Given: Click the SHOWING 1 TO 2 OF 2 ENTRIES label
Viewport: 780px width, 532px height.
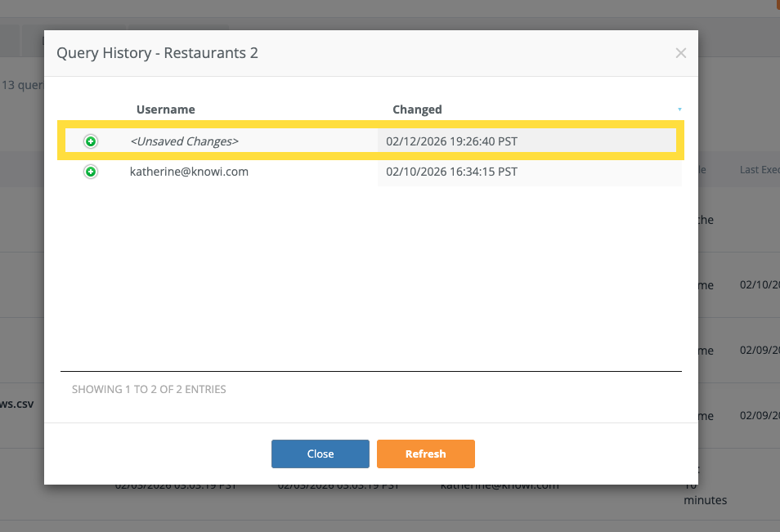Looking at the screenshot, I should pos(149,389).
